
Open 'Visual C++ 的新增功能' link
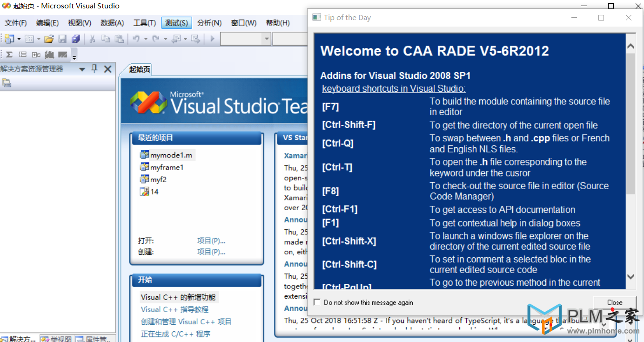(178, 297)
